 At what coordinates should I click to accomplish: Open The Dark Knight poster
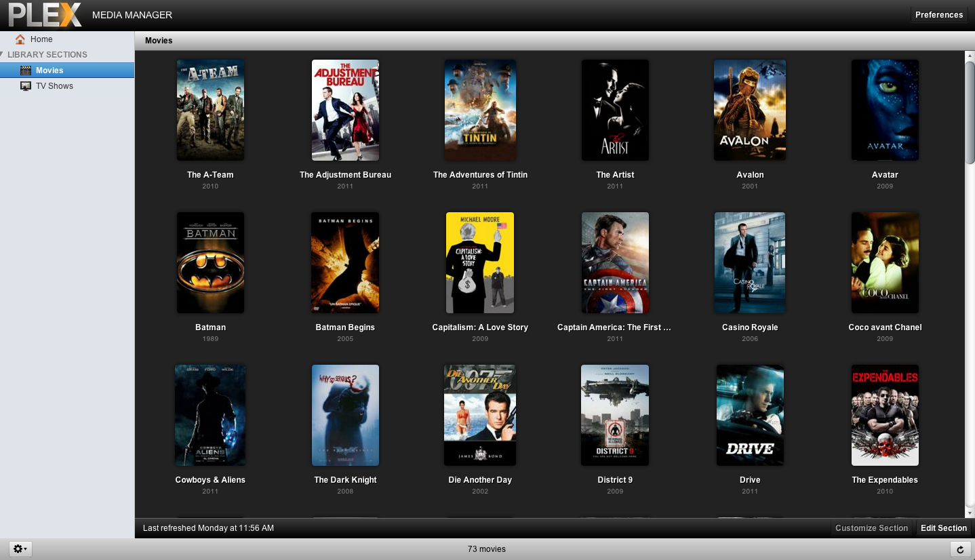345,415
